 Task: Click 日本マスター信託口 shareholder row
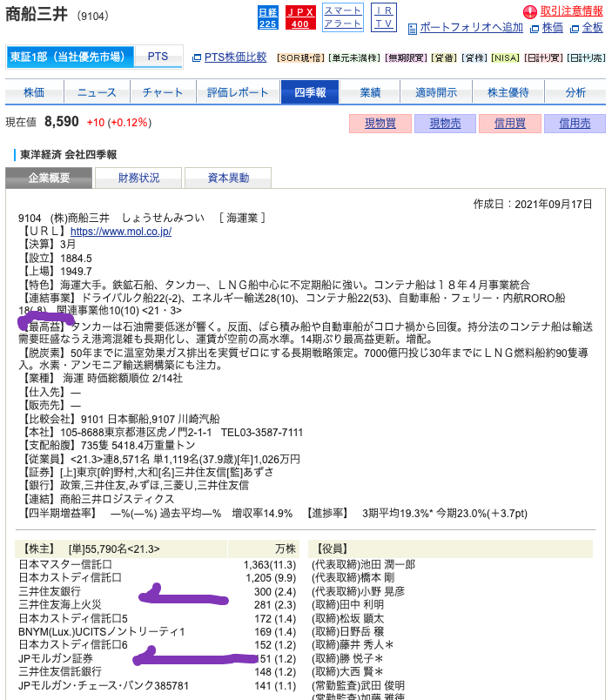157,565
